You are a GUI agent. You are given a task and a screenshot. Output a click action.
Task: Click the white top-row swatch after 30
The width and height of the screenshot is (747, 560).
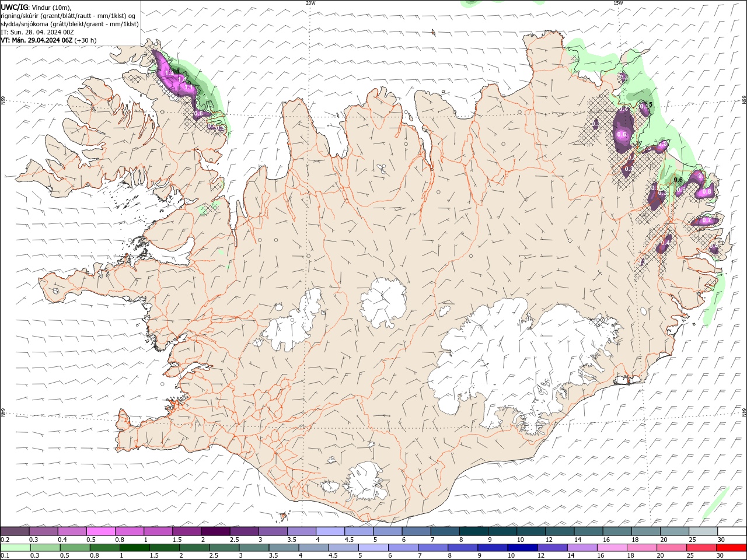click(732, 531)
